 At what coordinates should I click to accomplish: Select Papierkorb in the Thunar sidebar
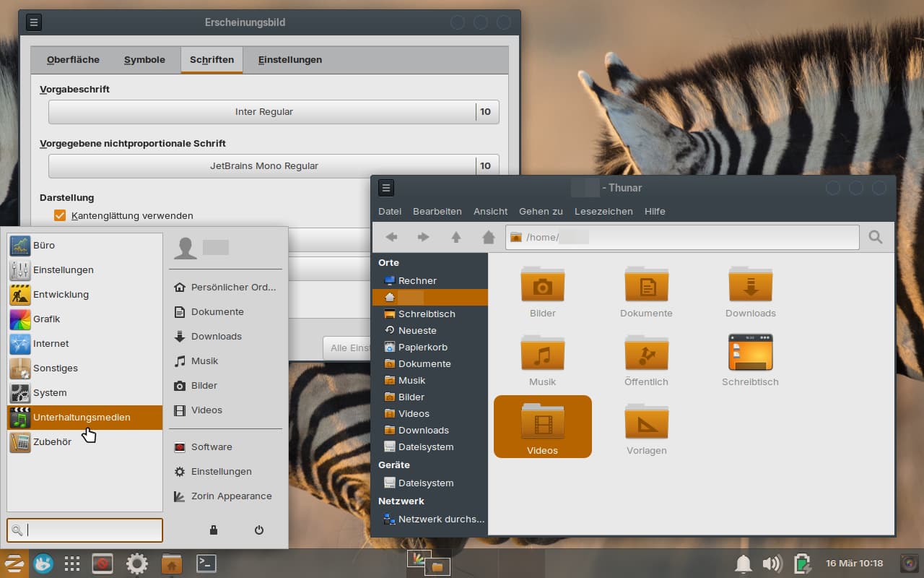point(422,348)
